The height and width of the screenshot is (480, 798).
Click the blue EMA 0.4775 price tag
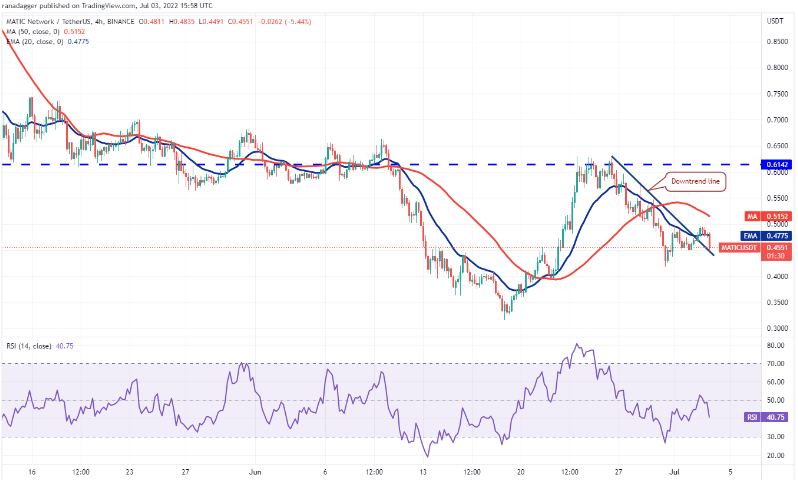point(766,236)
